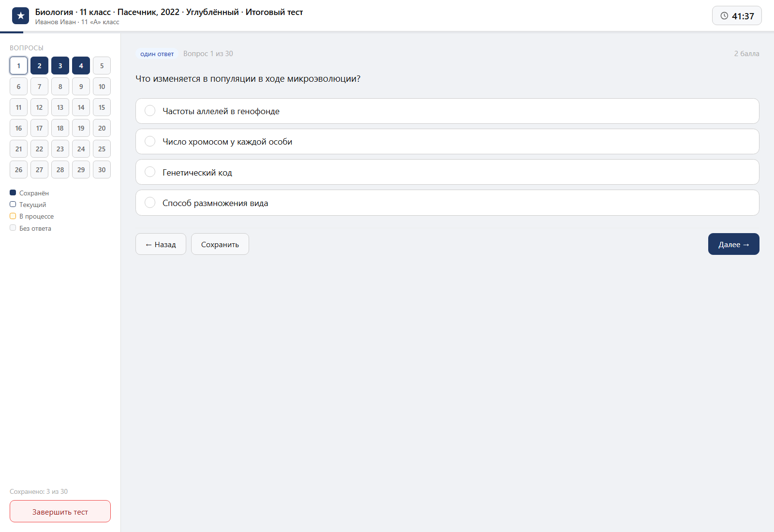Jump to saved question 3

[x=60, y=66]
